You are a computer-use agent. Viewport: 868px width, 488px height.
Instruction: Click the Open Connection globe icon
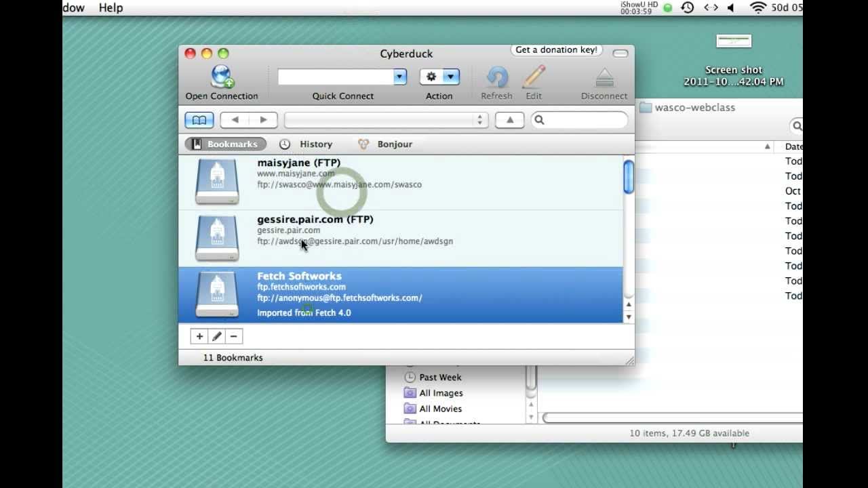tap(222, 77)
